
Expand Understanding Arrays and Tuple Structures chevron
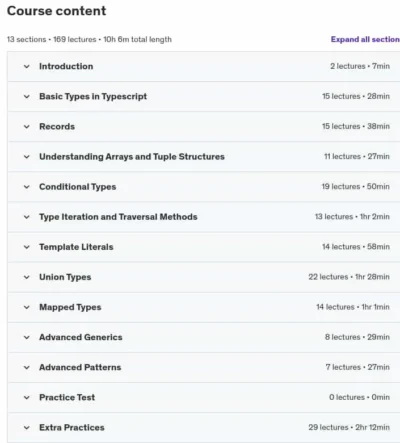pyautogui.click(x=27, y=157)
